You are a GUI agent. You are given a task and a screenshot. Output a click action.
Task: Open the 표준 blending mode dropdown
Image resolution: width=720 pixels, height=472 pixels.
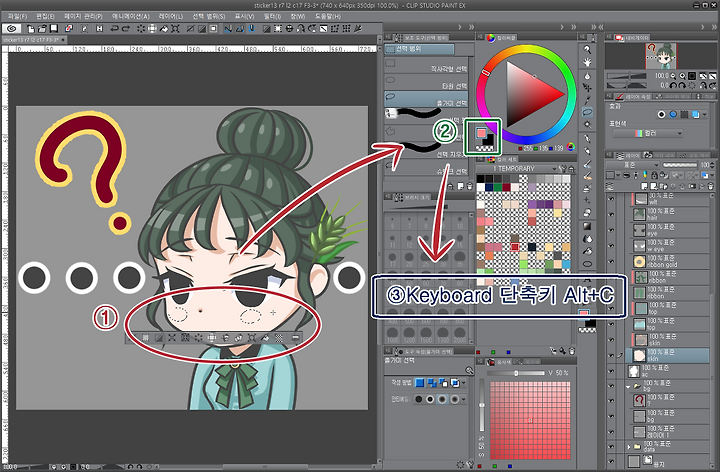click(632, 164)
